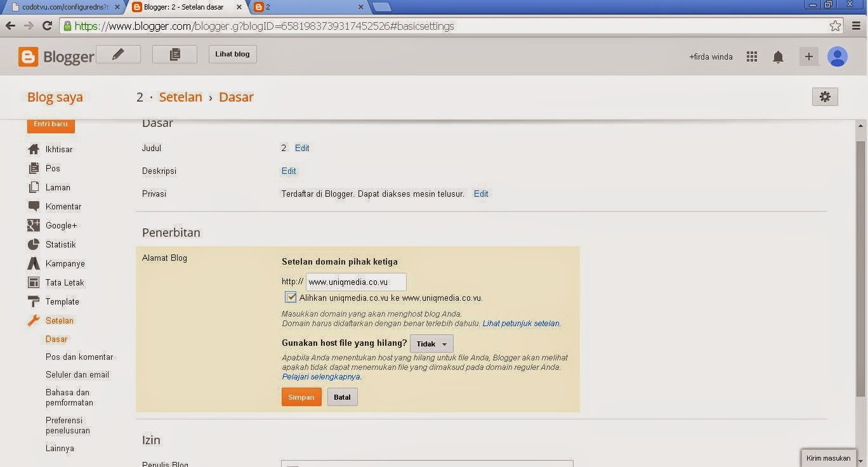Open the Google apps grid icon
Image resolution: width=868 pixels, height=467 pixels.
click(x=752, y=56)
